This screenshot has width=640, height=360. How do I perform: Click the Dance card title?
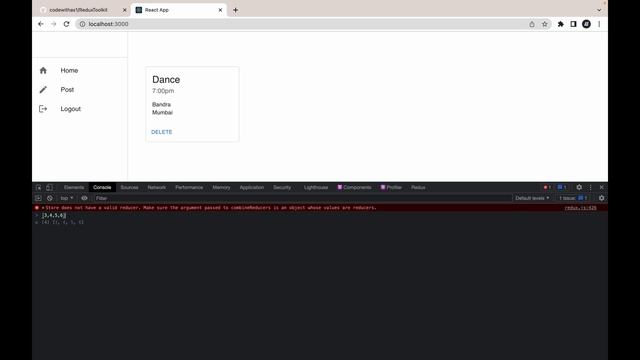pos(166,80)
